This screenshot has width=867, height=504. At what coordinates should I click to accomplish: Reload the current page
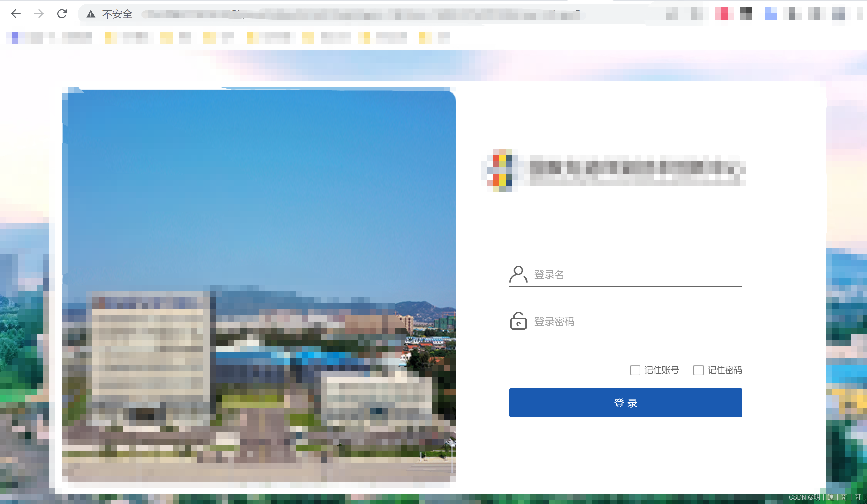tap(62, 14)
